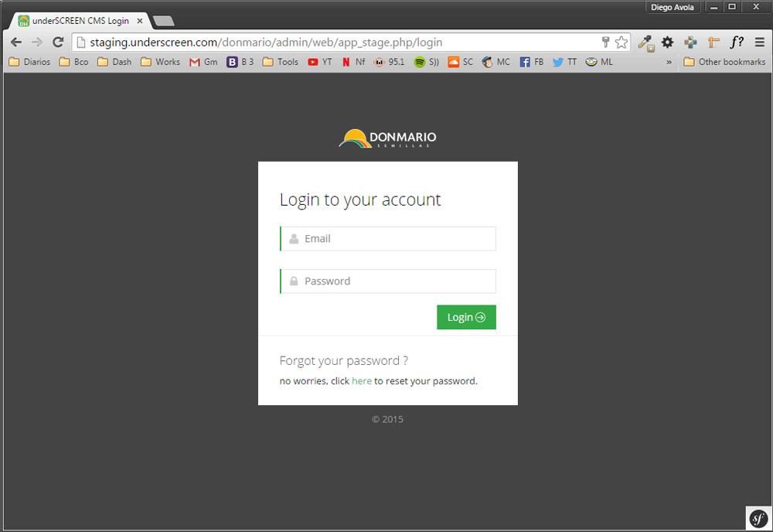Click the 'Login to your account' heading

pos(360,199)
